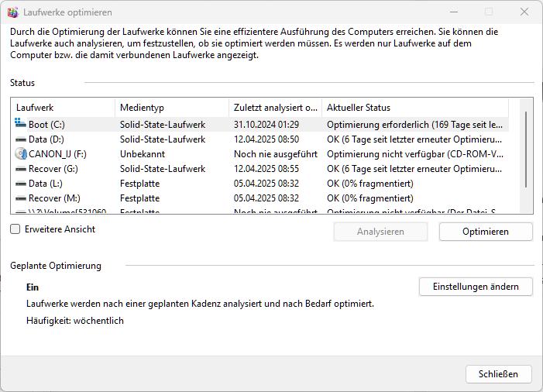Sort by the Laufwerk column header
543x392 pixels.
point(63,108)
